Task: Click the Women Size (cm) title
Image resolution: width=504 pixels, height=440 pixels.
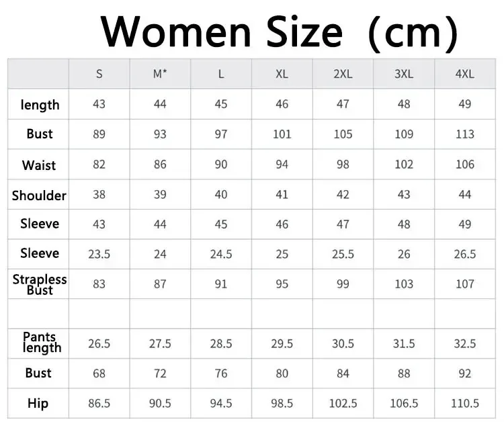Action: click(x=280, y=31)
